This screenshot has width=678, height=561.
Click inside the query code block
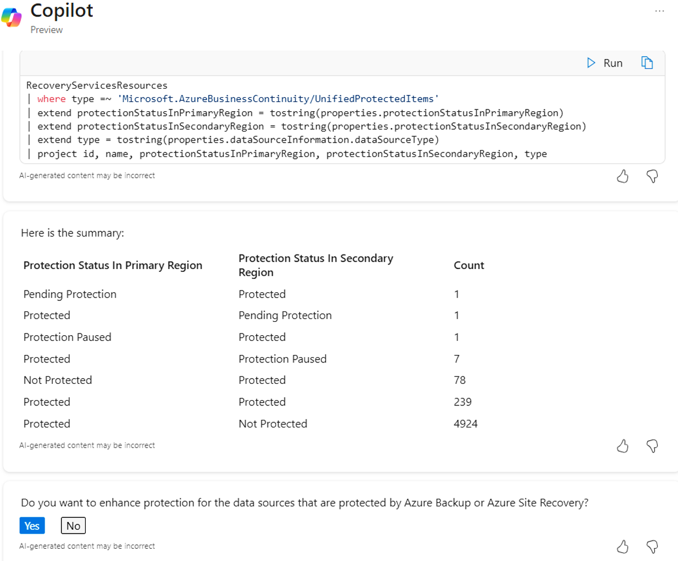tap(300, 120)
